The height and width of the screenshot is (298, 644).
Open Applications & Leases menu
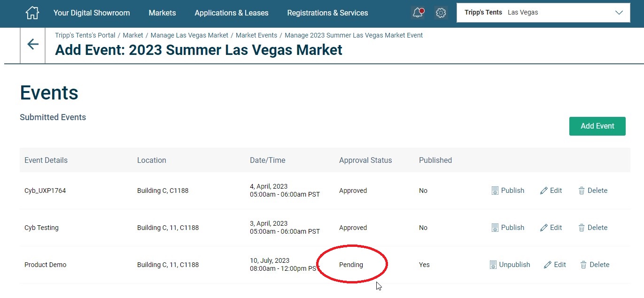click(x=232, y=13)
